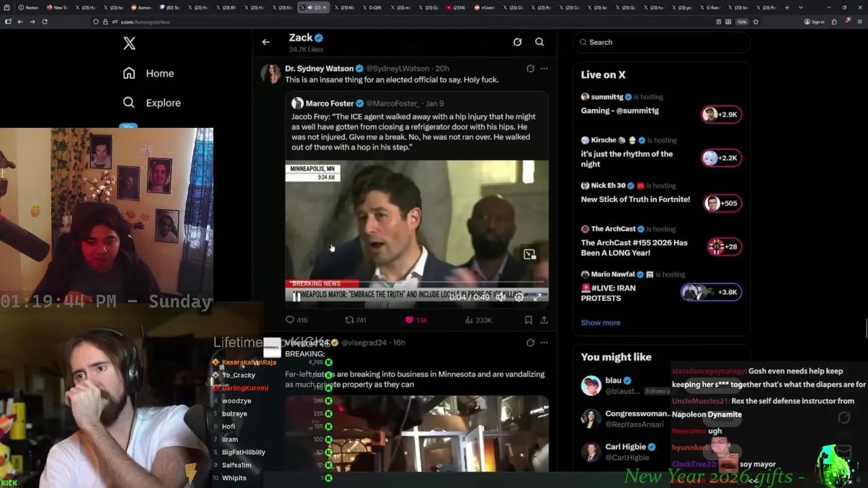Switch to the G-QXK browser tab
This screenshot has height=488, width=868.
373,7
